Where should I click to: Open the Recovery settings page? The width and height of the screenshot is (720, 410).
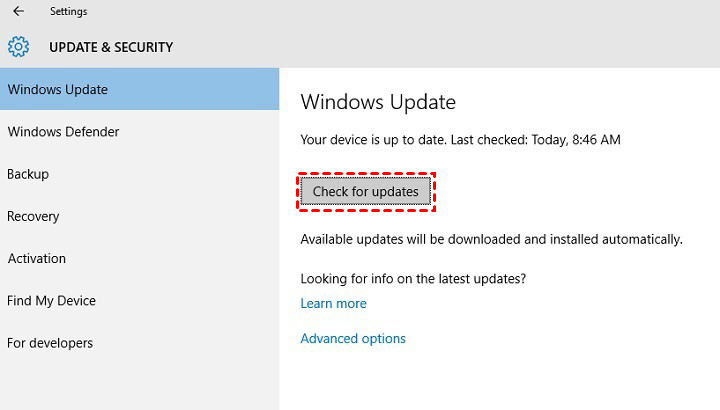[33, 216]
